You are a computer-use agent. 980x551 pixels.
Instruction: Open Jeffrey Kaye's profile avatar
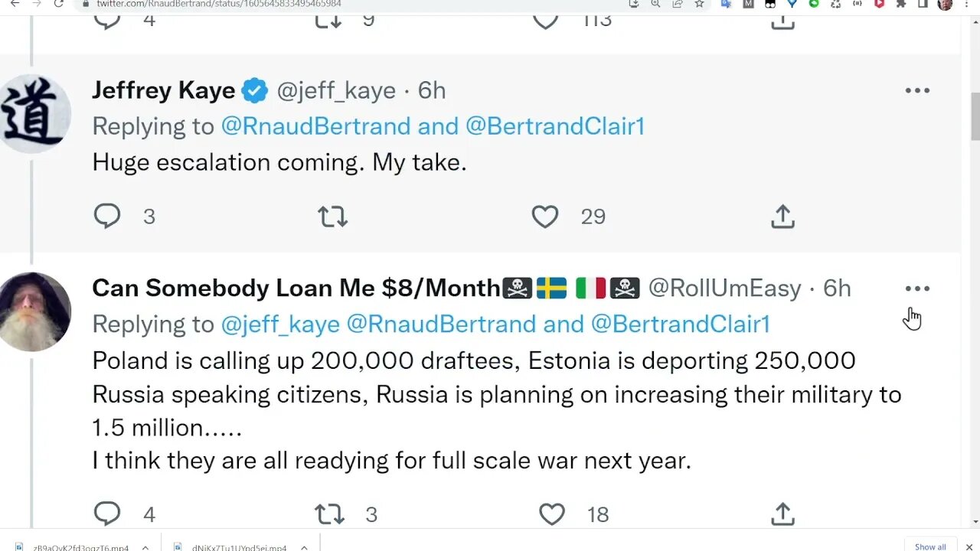pos(34,113)
